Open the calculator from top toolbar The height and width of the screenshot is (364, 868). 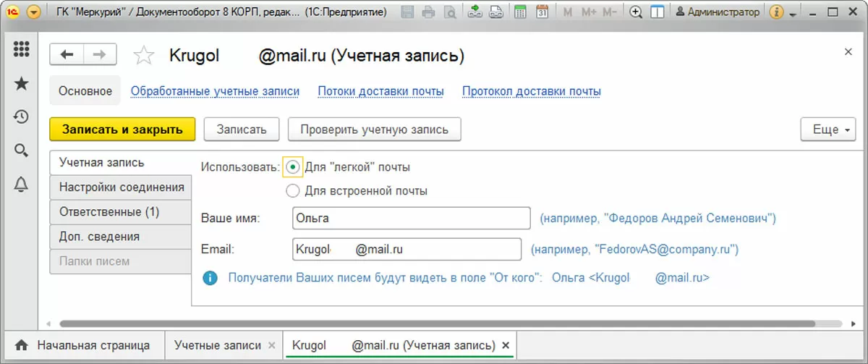click(x=519, y=12)
